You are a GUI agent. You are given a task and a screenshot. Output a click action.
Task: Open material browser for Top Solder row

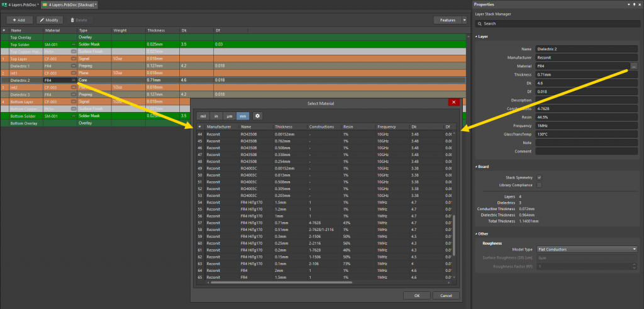click(74, 45)
